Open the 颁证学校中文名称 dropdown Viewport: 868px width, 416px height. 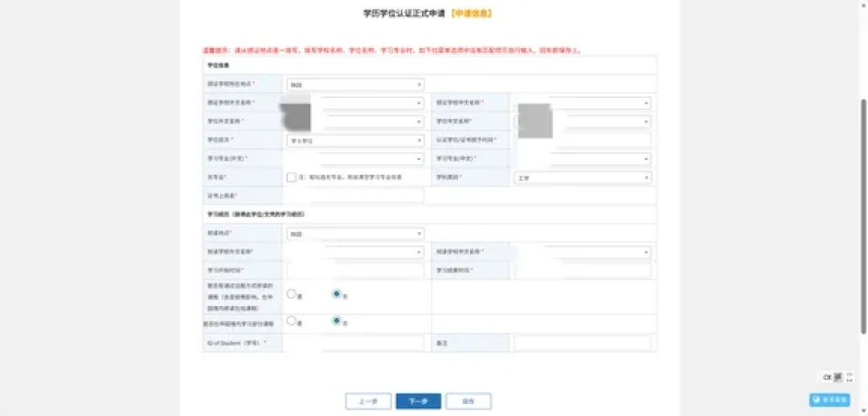tap(583, 103)
